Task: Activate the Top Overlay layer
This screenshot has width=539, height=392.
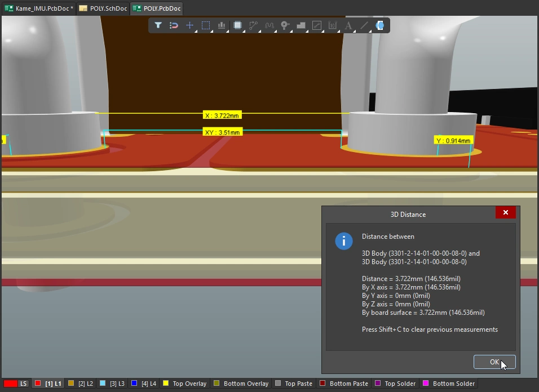Action: tap(184, 384)
